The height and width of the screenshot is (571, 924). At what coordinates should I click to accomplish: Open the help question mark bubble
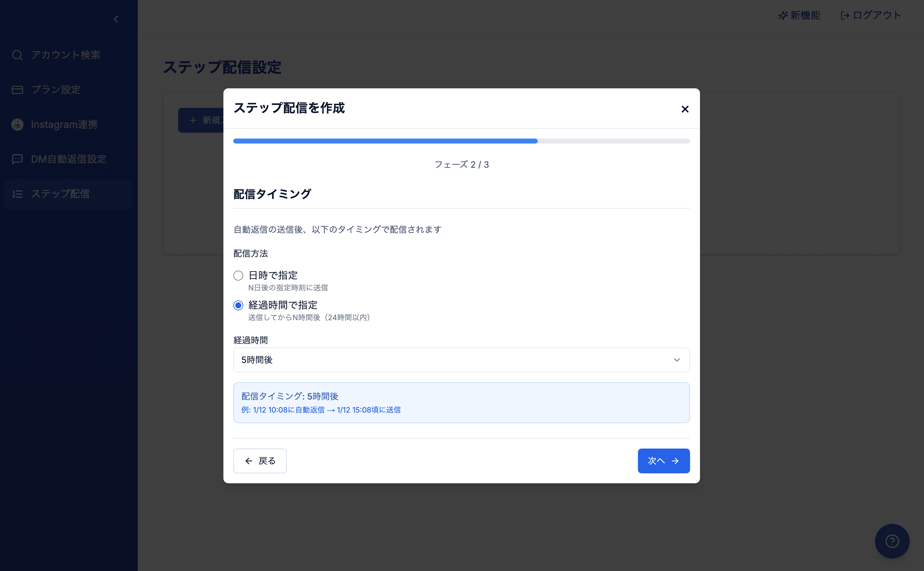pos(892,541)
